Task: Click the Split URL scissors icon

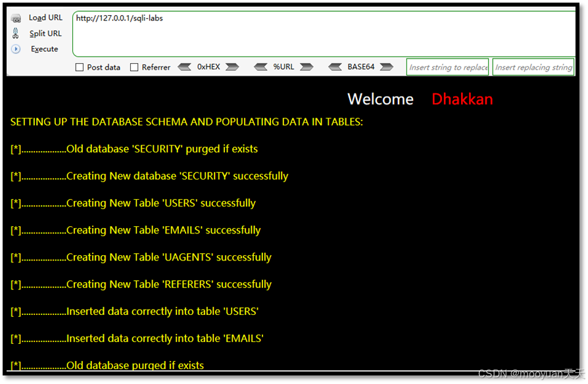Action: (x=15, y=34)
